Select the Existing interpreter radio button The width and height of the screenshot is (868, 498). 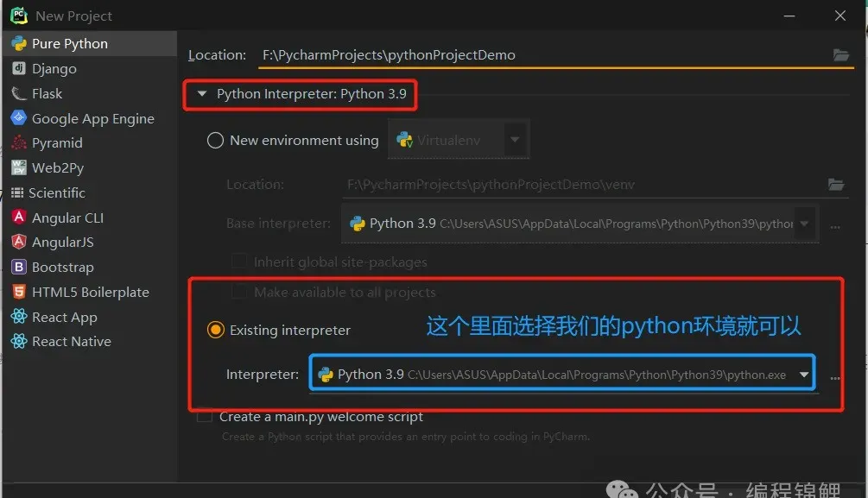click(x=215, y=330)
